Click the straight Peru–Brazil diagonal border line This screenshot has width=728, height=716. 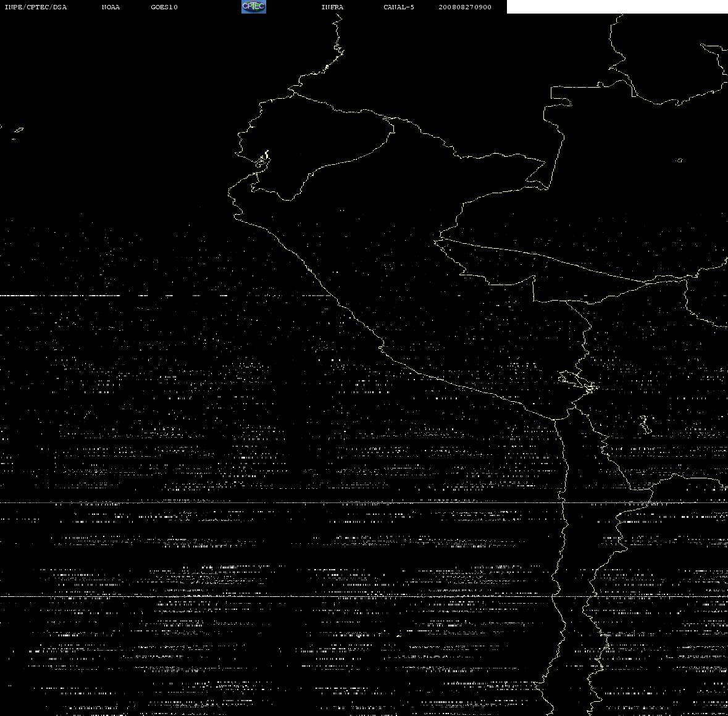541,259
